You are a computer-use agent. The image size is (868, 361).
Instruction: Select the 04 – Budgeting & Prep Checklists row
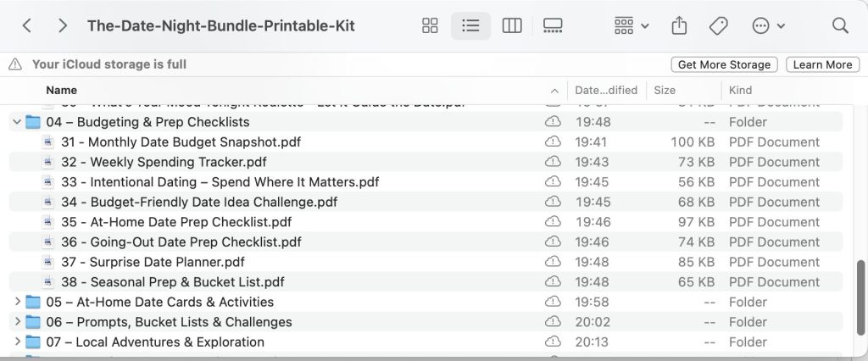[x=426, y=122]
